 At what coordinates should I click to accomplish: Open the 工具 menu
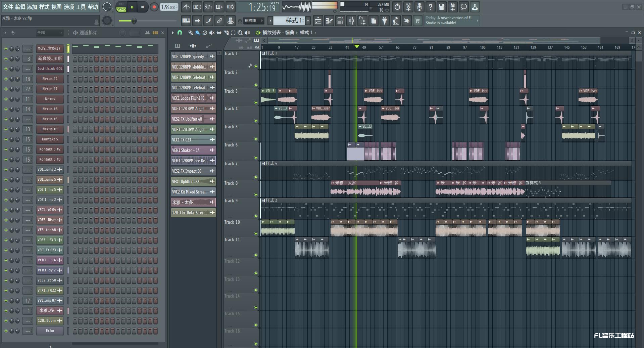(x=81, y=7)
